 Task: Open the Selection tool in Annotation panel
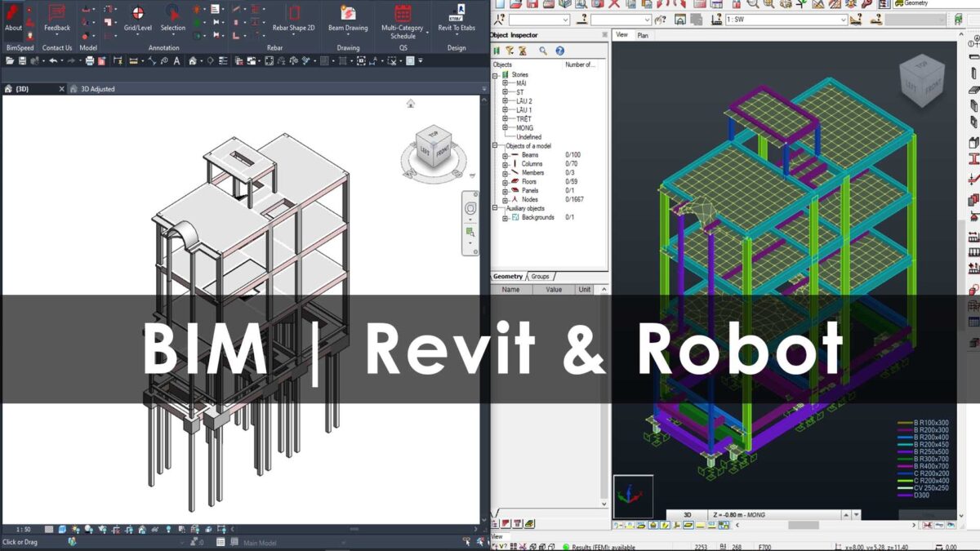172,20
